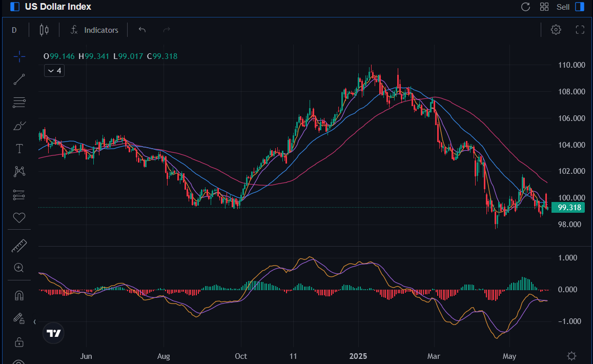Toggle the right side panel icon
The width and height of the screenshot is (593, 364).
pyautogui.click(x=580, y=7)
